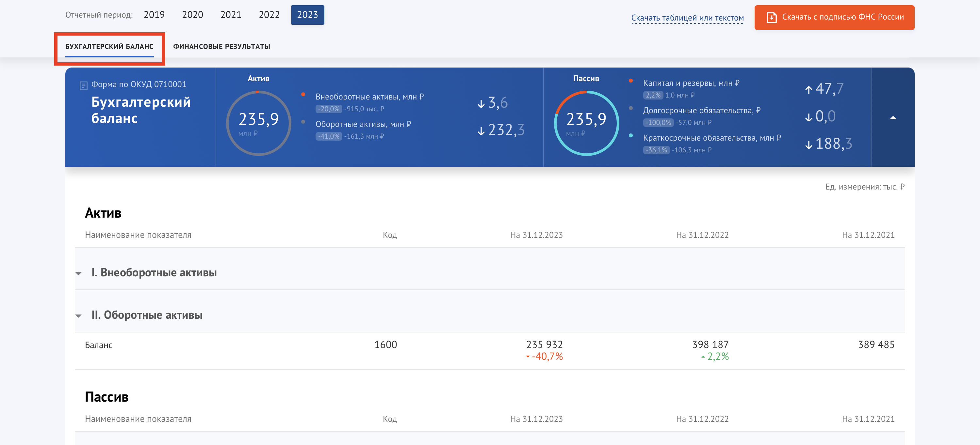Select reporting year 2022
This screenshot has width=980, height=445.
pos(269,15)
